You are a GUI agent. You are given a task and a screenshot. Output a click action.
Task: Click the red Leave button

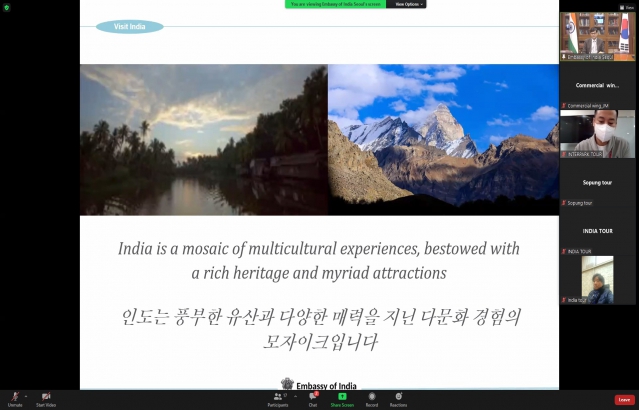[x=624, y=399]
